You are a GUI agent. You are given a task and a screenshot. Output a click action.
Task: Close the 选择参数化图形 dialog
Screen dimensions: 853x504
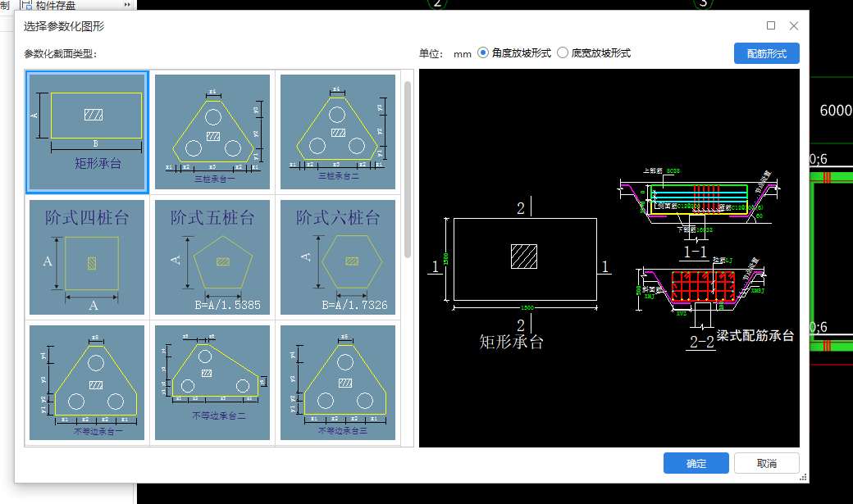(x=794, y=25)
